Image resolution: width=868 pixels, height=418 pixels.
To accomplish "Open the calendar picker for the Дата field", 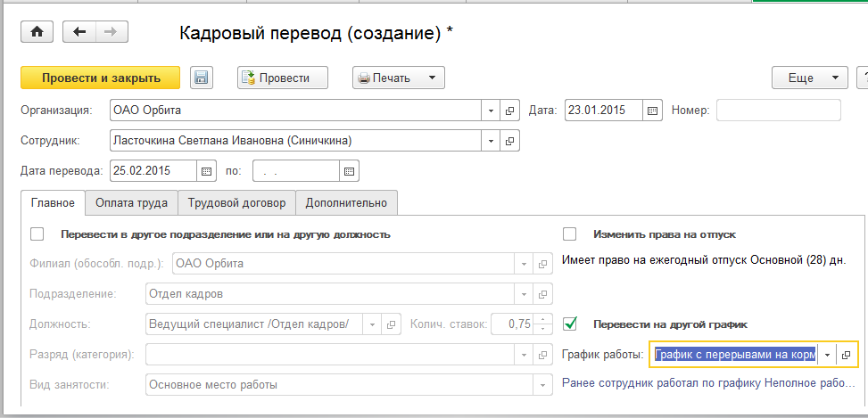I will click(653, 111).
